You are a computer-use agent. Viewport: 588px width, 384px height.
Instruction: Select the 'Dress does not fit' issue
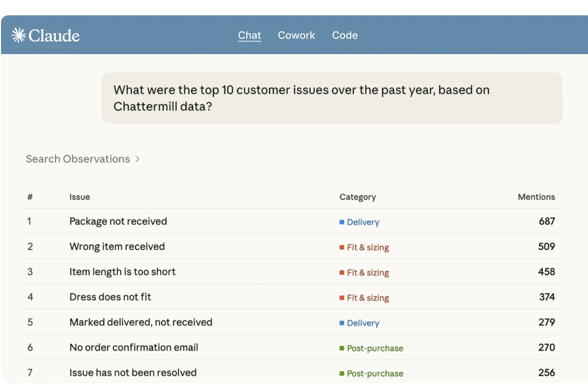pos(110,297)
